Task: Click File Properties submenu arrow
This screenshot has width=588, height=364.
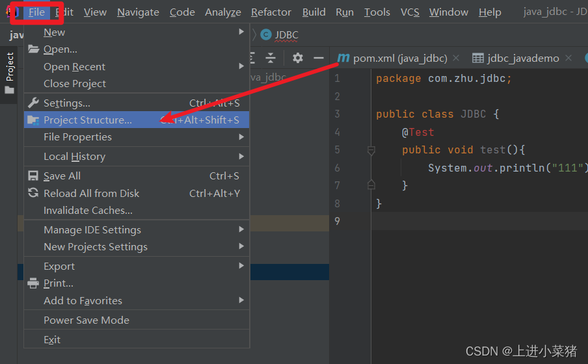Action: [241, 137]
